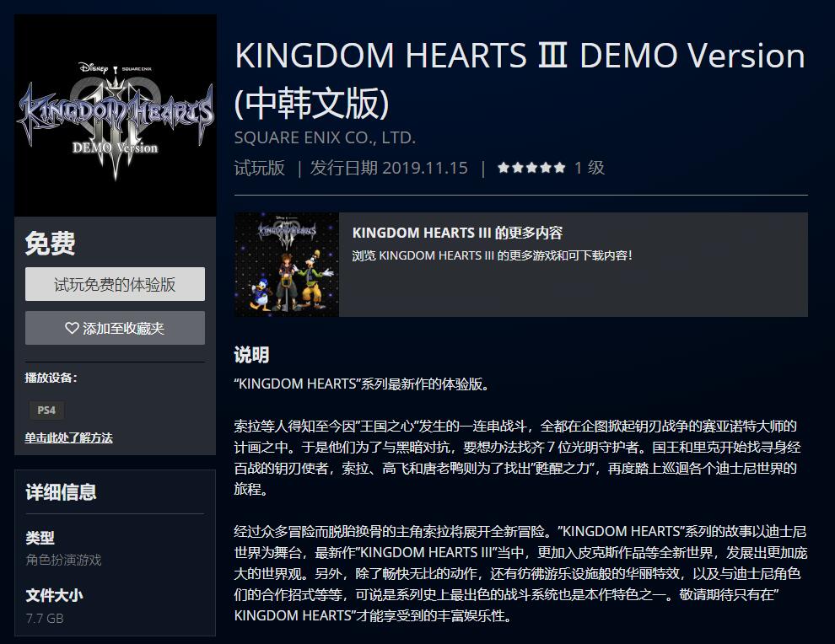The width and height of the screenshot is (835, 644).
Task: Open the Kingdom Hearts III characters thumbnail
Action: point(287,265)
